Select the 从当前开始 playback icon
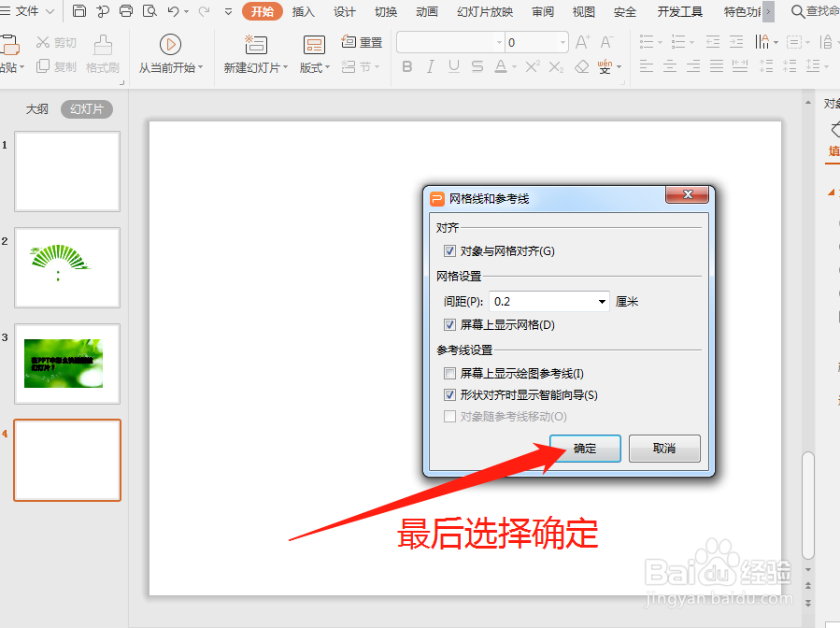Screen dimensions: 840x628 click(171, 43)
